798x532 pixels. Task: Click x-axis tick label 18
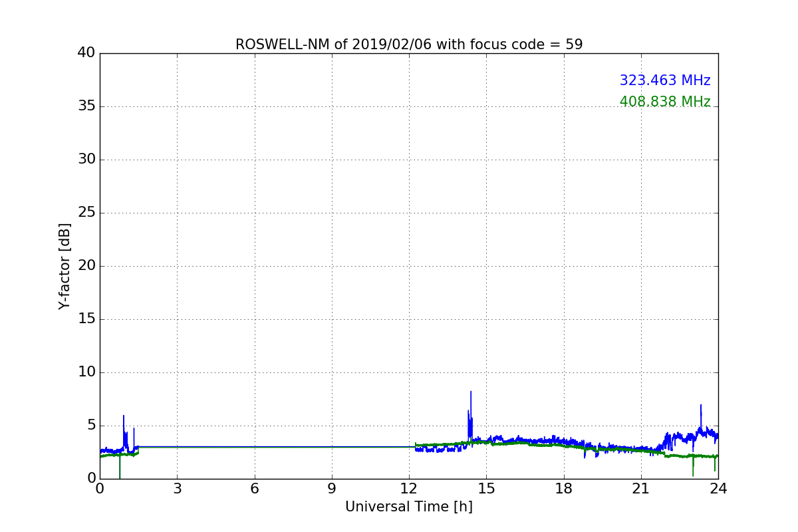tap(564, 489)
